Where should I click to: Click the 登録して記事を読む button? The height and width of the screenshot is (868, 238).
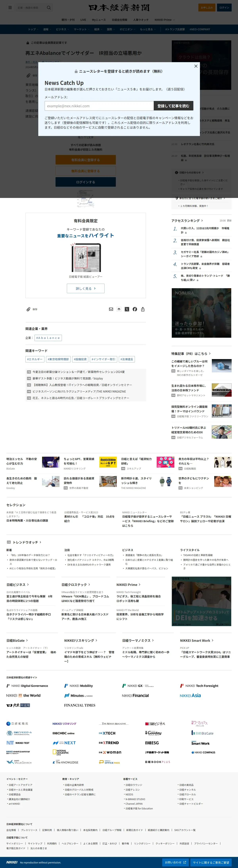[x=174, y=106]
